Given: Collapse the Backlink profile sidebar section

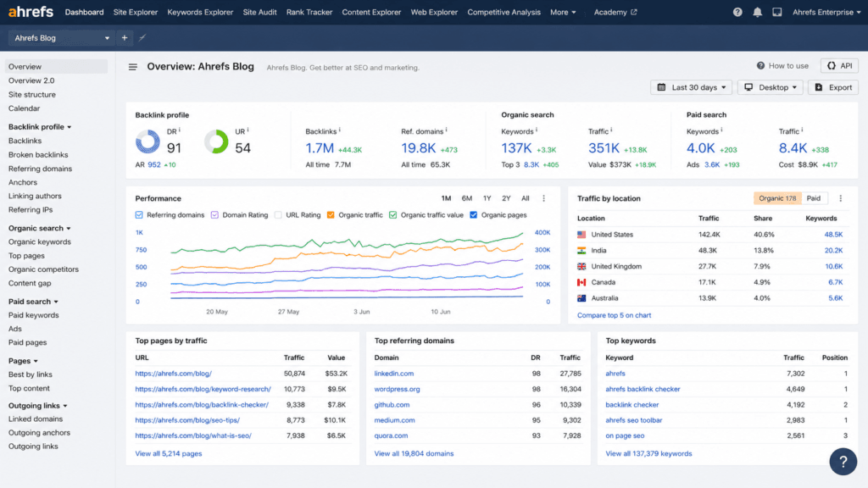Looking at the screenshot, I should 40,127.
